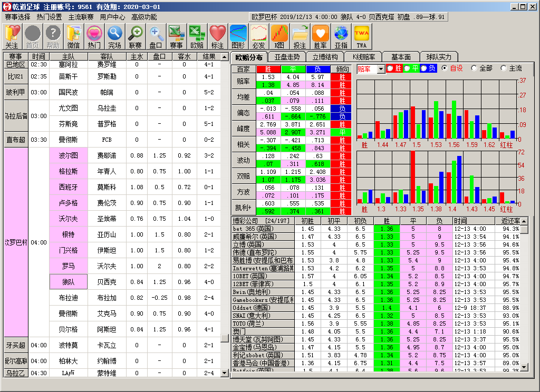Viewport: 540px width, 392px height.
Task: Open the 热门设置 menu
Action: point(49,17)
